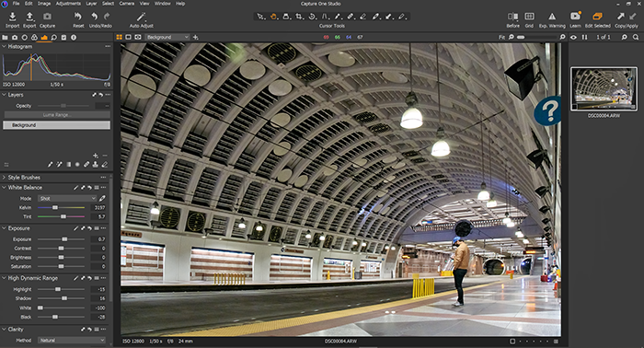The image size is (644, 348).
Task: Pick white balance with the Mode eyedropper
Action: (x=102, y=198)
